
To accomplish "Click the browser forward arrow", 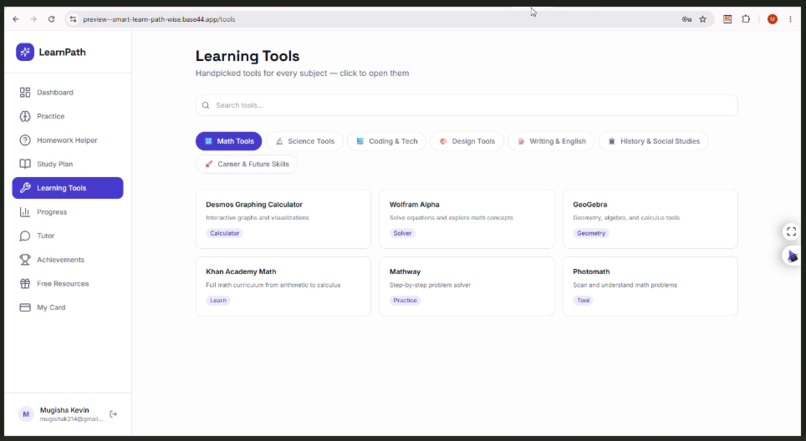I will (x=33, y=20).
